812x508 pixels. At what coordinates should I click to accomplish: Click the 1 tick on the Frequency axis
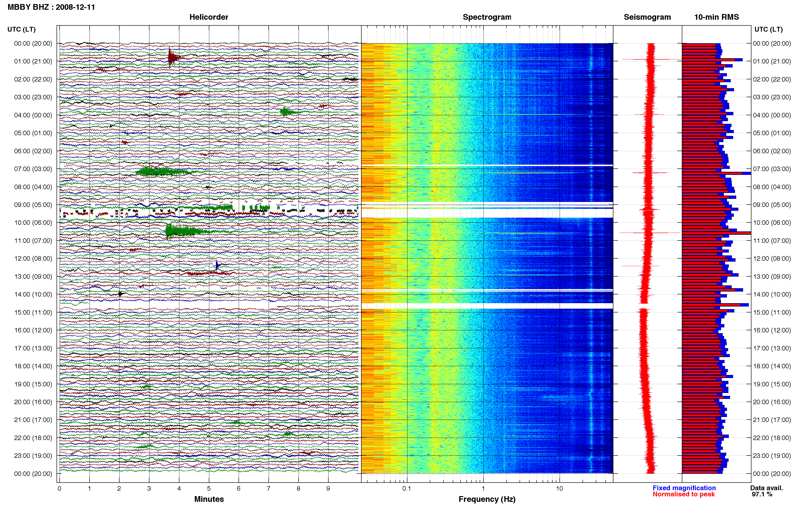pyautogui.click(x=483, y=489)
